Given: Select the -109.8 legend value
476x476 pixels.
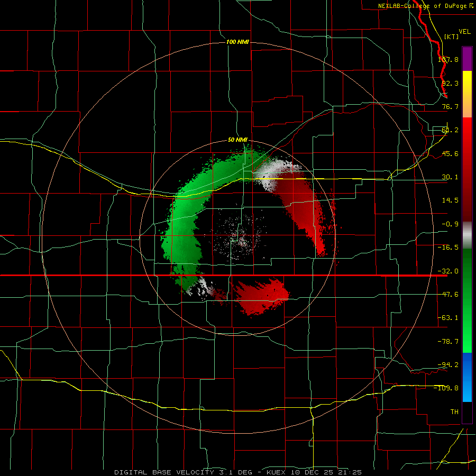Looking at the screenshot, I should coord(446,388).
